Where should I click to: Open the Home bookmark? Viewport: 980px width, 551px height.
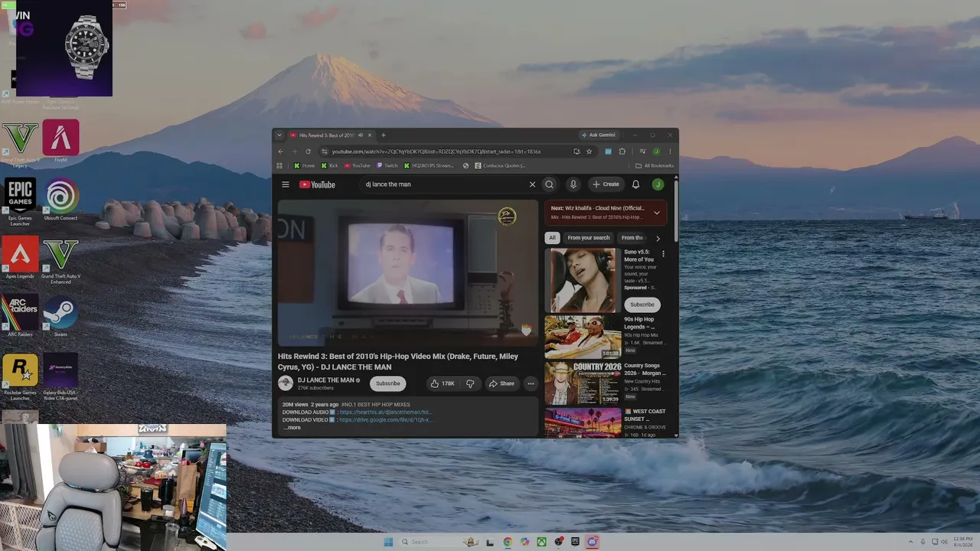[x=304, y=165]
